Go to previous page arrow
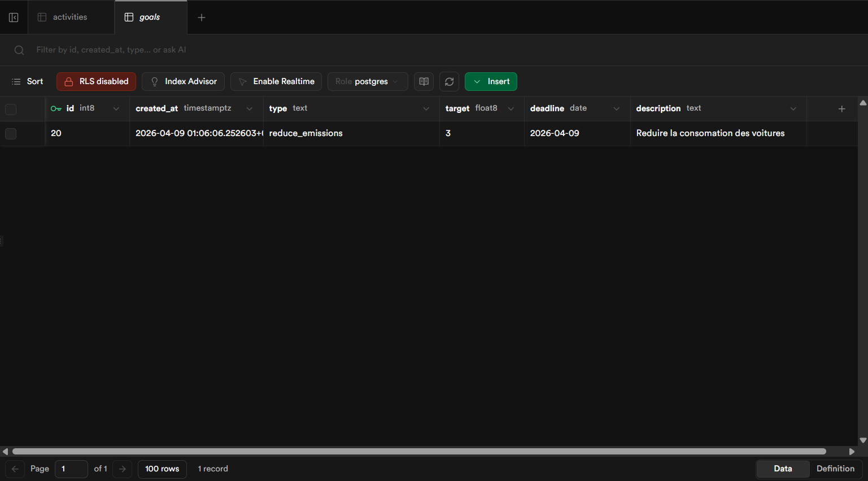The height and width of the screenshot is (481, 868). (x=15, y=469)
